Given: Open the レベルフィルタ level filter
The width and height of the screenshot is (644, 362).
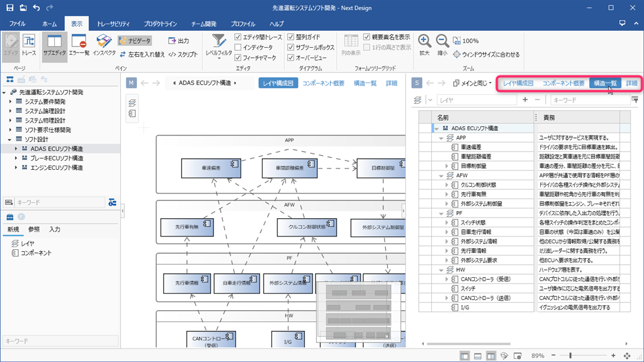Looking at the screenshot, I should (x=219, y=45).
